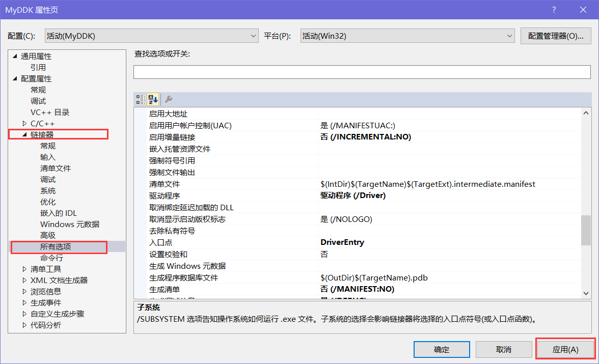This screenshot has width=599, height=364.
Task: Open the 配置(C) combo box
Action: click(152, 36)
